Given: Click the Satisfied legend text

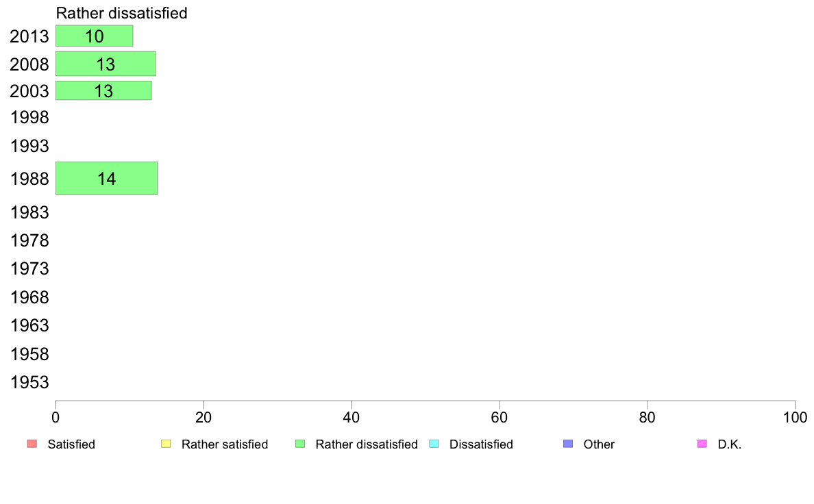Looking at the screenshot, I should tap(71, 444).
